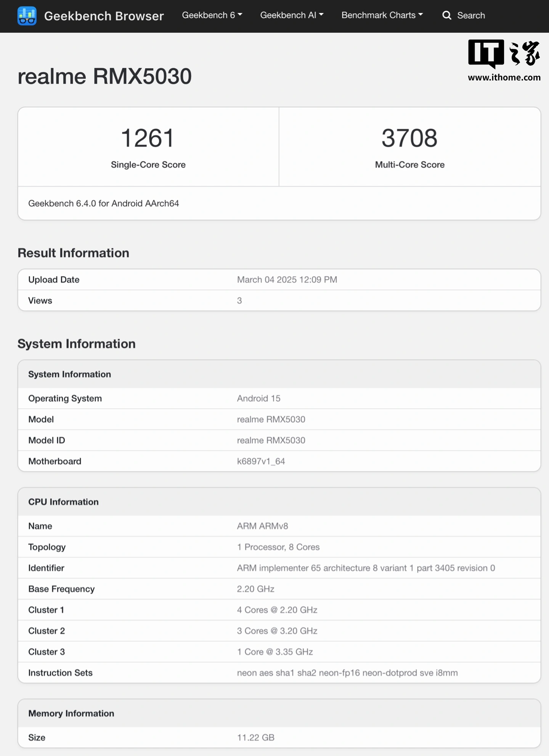This screenshot has height=756, width=549.
Task: Select the 1261 single-core score
Action: pyautogui.click(x=148, y=138)
